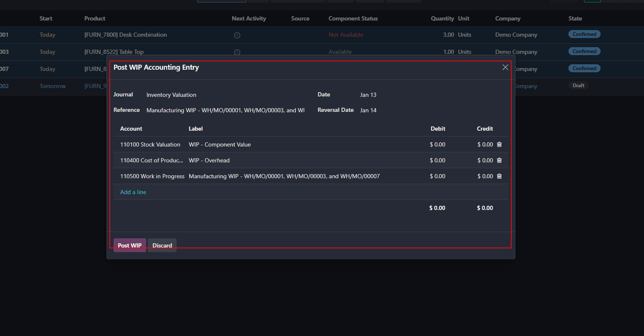Image resolution: width=644 pixels, height=336 pixels.
Task: Click the Post WIP button
Action: [129, 245]
